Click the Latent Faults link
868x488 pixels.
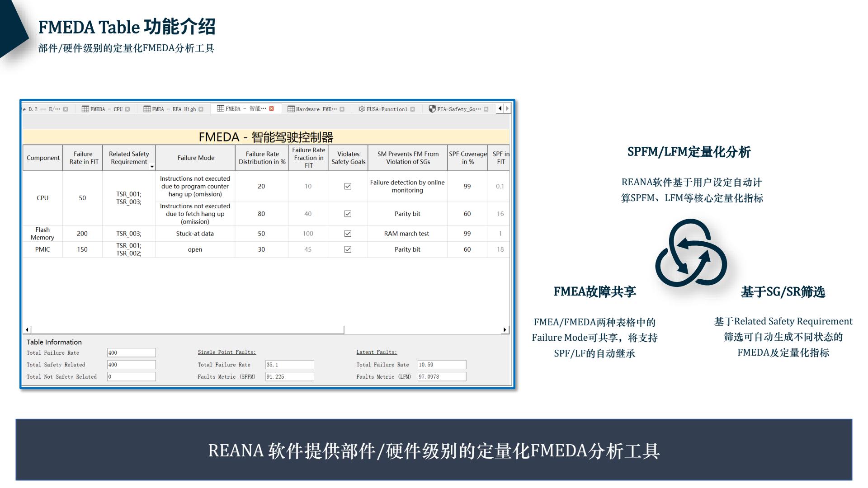point(376,352)
